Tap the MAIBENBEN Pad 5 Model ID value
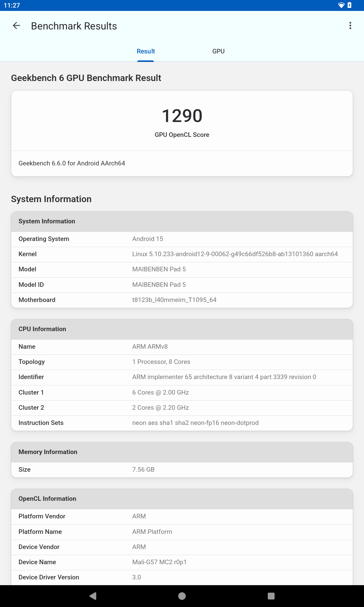Screen dimensions: 364x607 pyautogui.click(x=159, y=285)
